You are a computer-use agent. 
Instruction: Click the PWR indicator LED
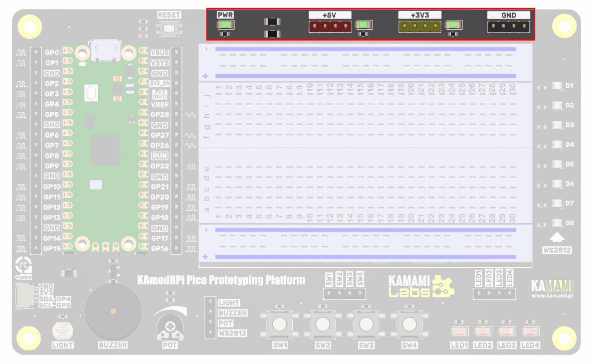pyautogui.click(x=225, y=24)
